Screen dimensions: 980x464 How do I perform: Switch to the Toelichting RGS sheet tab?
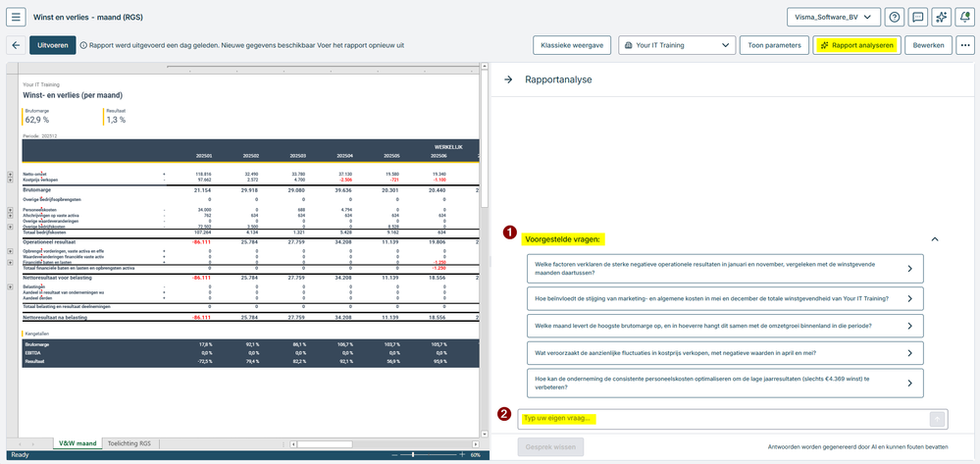(130, 443)
